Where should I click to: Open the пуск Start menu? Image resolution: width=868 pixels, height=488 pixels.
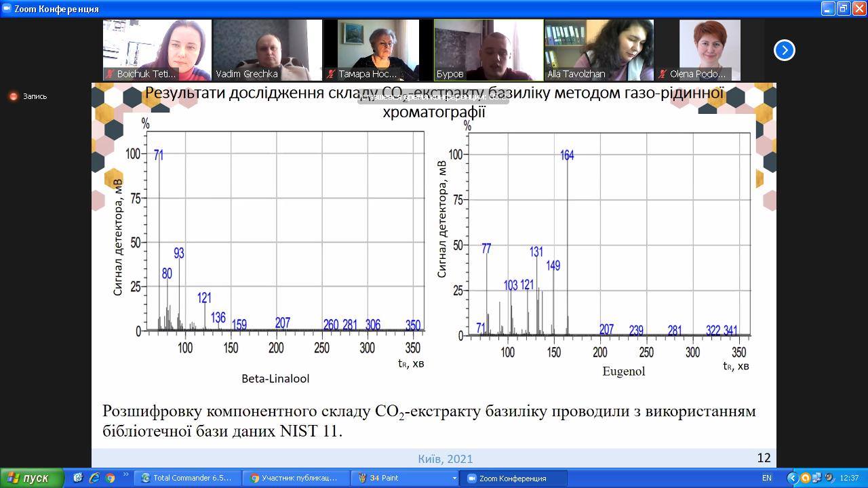coord(32,478)
